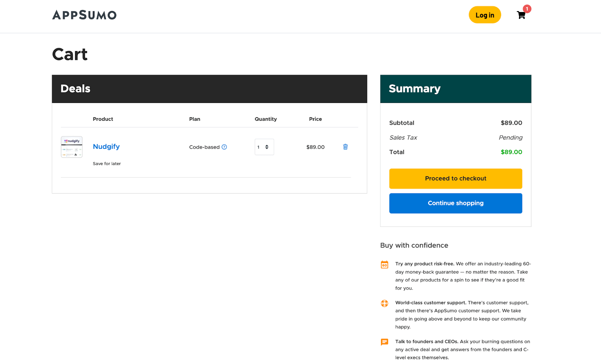This screenshot has width=601, height=364.
Task: Click the Deals panel heading
Action: tap(76, 89)
